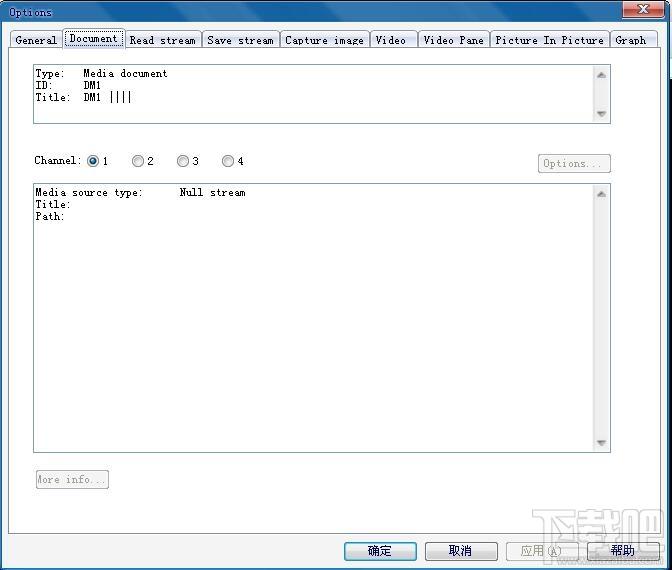The width and height of the screenshot is (672, 570).
Task: Open the Picture In Picture tab
Action: click(549, 40)
